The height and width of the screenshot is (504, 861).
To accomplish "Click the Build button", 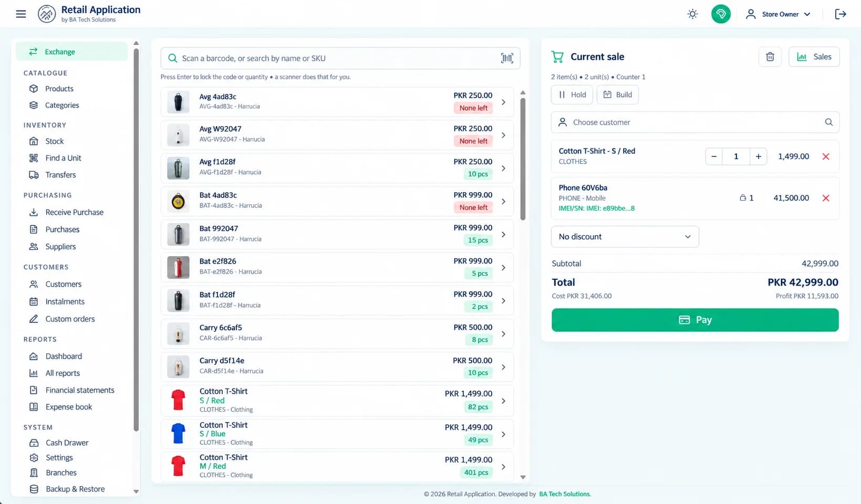I will pos(617,94).
